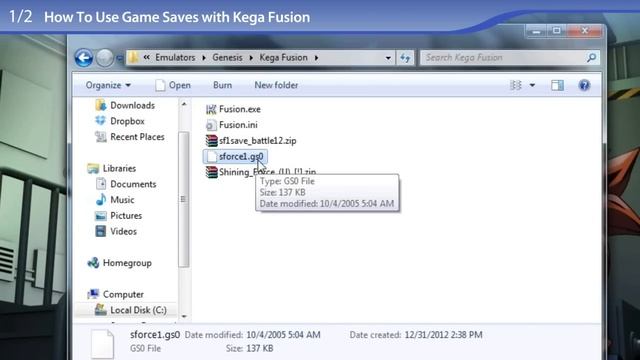Click the magnifier search icon
Screen dimensions: 640x360
click(x=591, y=58)
